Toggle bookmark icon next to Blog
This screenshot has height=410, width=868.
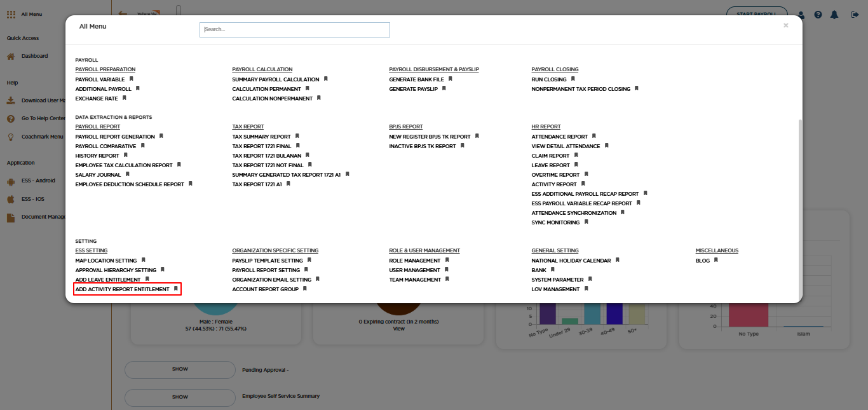point(716,260)
